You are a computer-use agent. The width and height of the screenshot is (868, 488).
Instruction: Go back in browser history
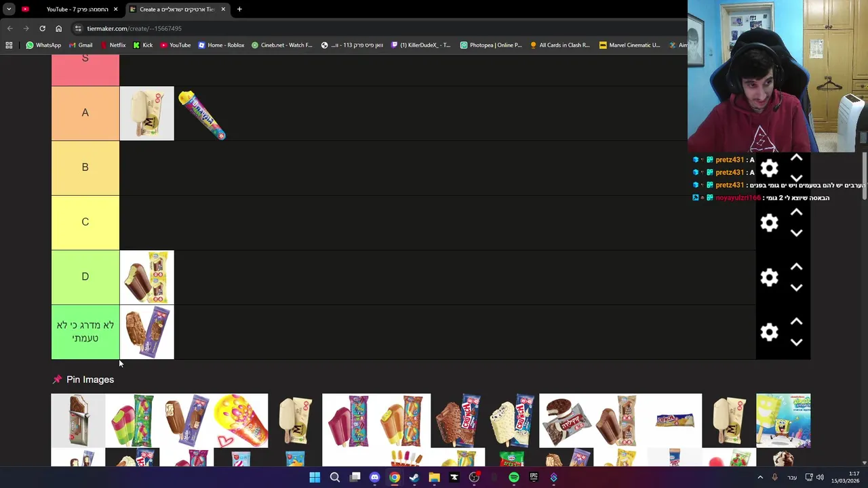tap(9, 28)
